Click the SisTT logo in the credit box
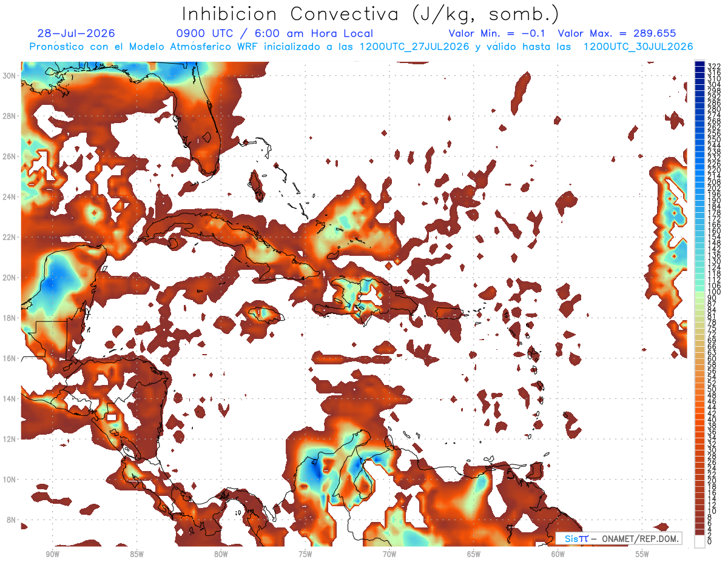The image size is (728, 562). pyautogui.click(x=576, y=538)
